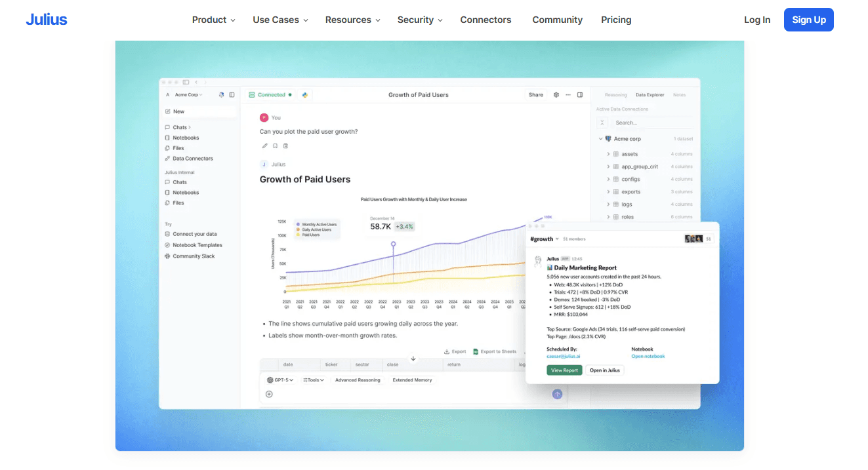Click the Open in Julius button
The height and width of the screenshot is (470, 868).
pyautogui.click(x=604, y=370)
